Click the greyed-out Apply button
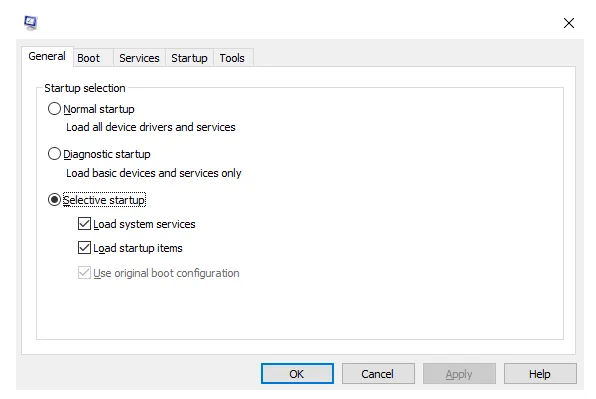The image size is (596, 399). click(x=459, y=374)
